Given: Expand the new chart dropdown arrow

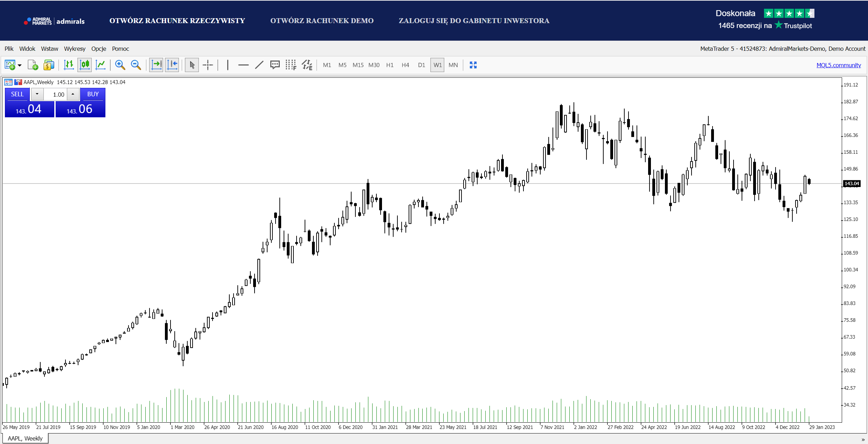Looking at the screenshot, I should 20,65.
